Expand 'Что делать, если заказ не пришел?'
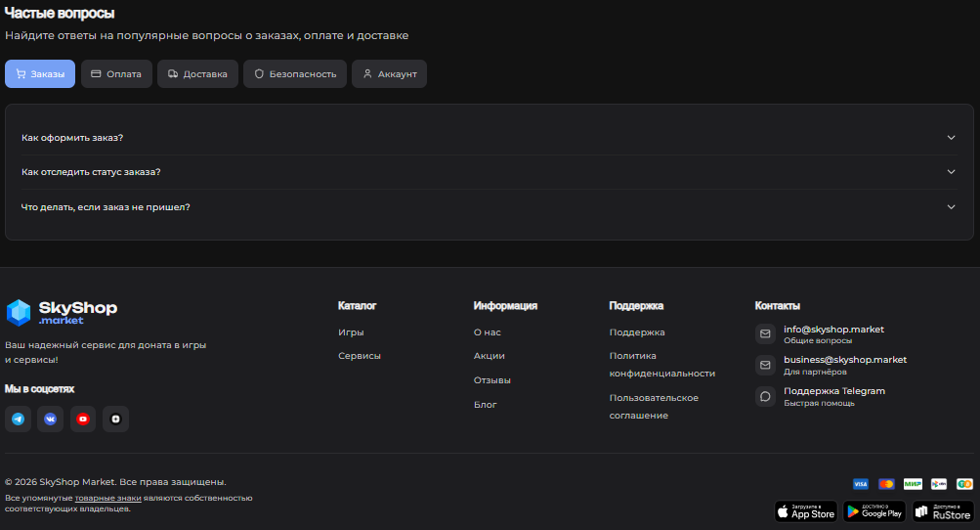 coord(489,207)
